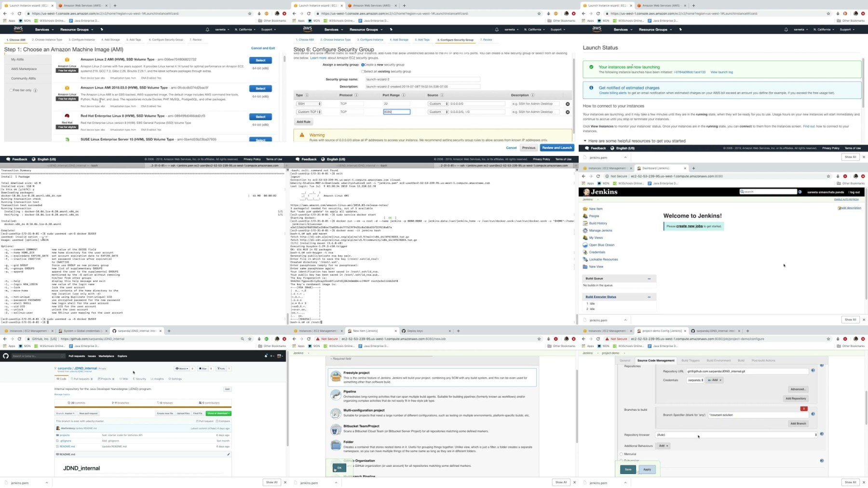The image size is (868, 488).
Task: Click Select for Amazon Linux 2 AMI
Action: 260,60
